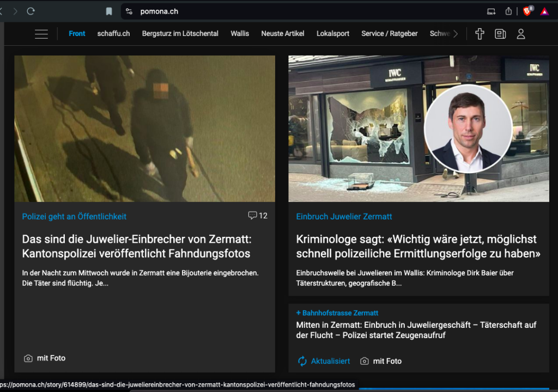
Task: Open the user account profile icon
Action: tap(521, 34)
